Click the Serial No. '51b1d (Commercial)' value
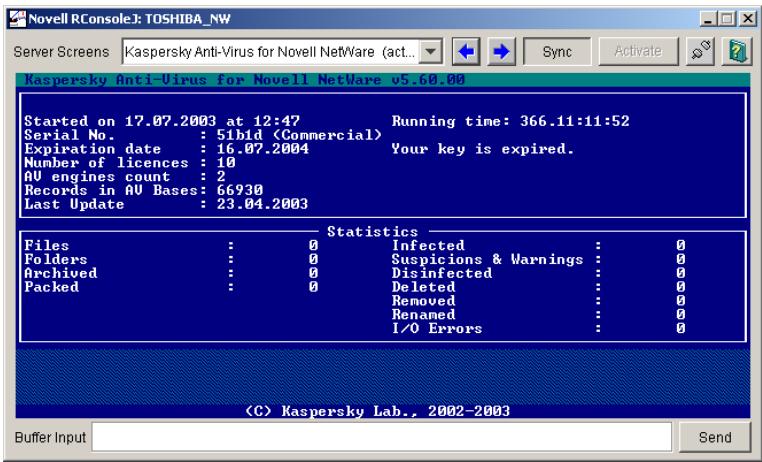 [x=299, y=135]
